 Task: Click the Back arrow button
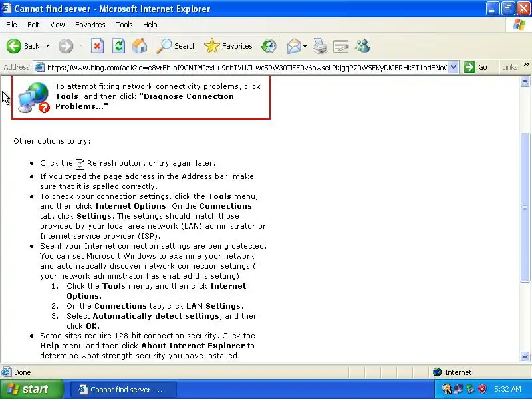click(14, 46)
